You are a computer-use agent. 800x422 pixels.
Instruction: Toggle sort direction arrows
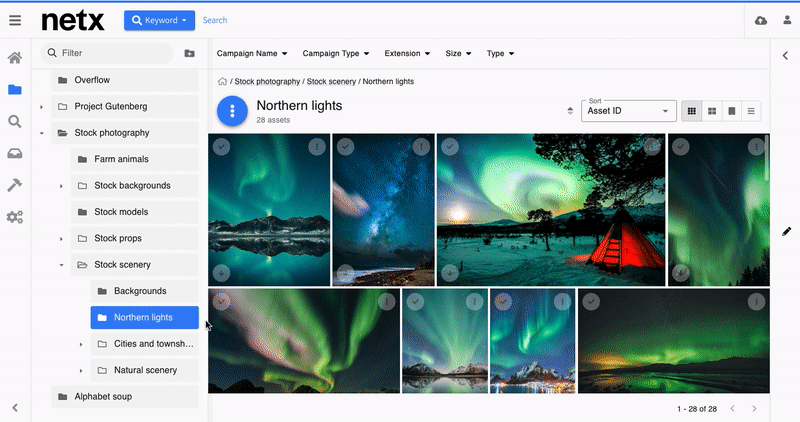570,111
